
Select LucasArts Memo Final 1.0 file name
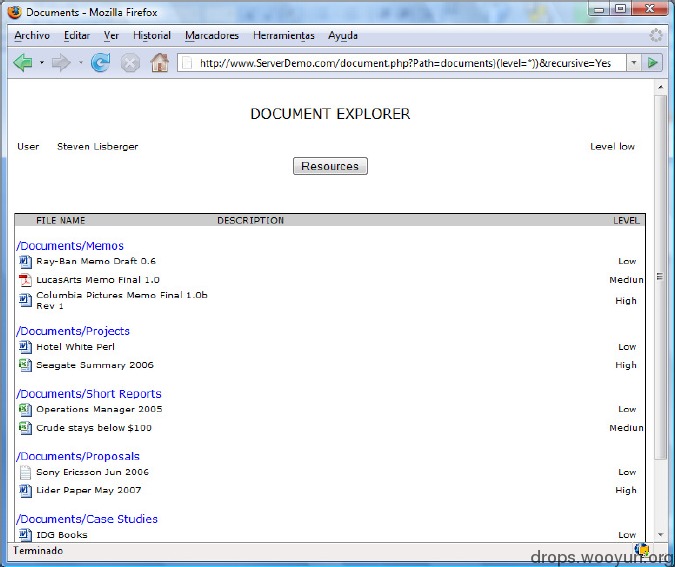98,280
